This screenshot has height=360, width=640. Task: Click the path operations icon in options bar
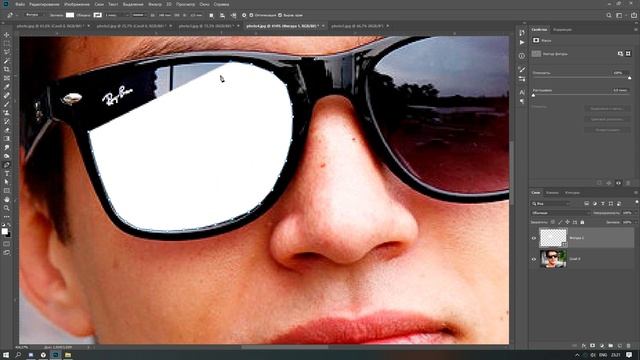pyautogui.click(x=211, y=15)
